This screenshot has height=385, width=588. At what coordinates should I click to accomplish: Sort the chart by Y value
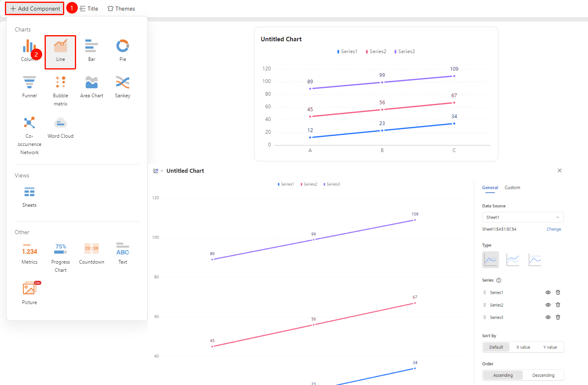(x=550, y=347)
